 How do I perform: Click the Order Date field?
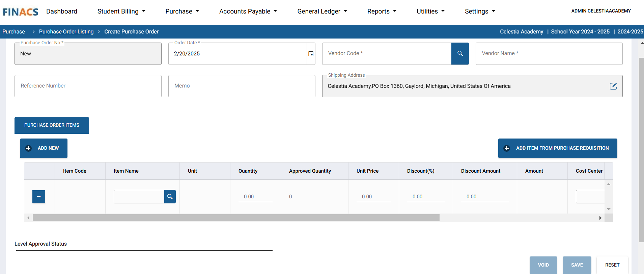tap(237, 54)
